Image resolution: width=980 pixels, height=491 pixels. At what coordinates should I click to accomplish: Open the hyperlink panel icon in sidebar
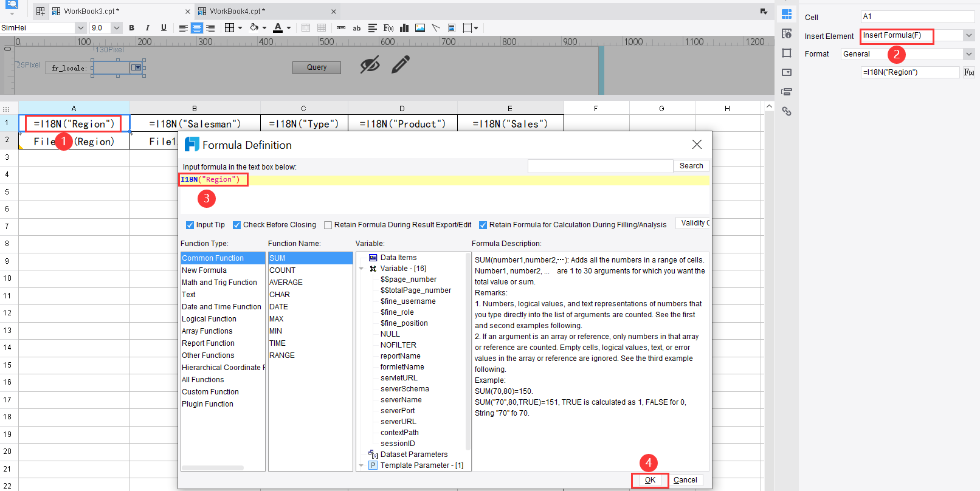(x=787, y=111)
